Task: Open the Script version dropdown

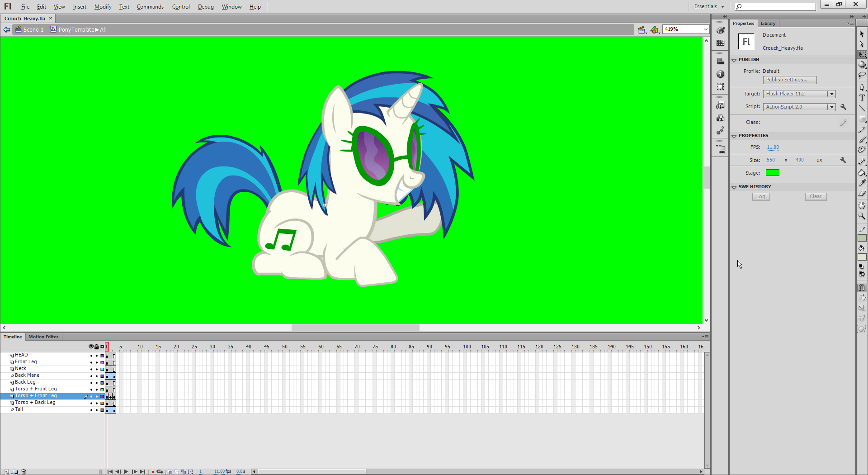Action: coord(831,107)
